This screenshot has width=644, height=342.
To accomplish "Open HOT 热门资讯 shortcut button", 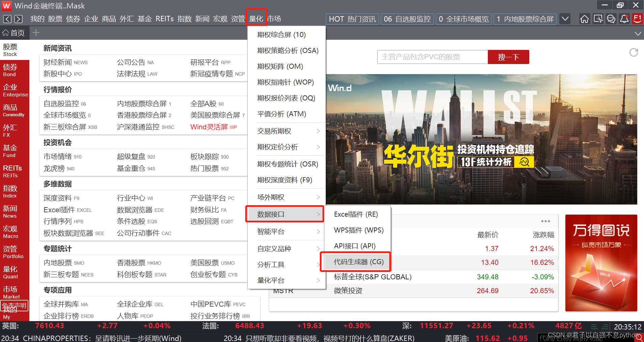I will [352, 19].
